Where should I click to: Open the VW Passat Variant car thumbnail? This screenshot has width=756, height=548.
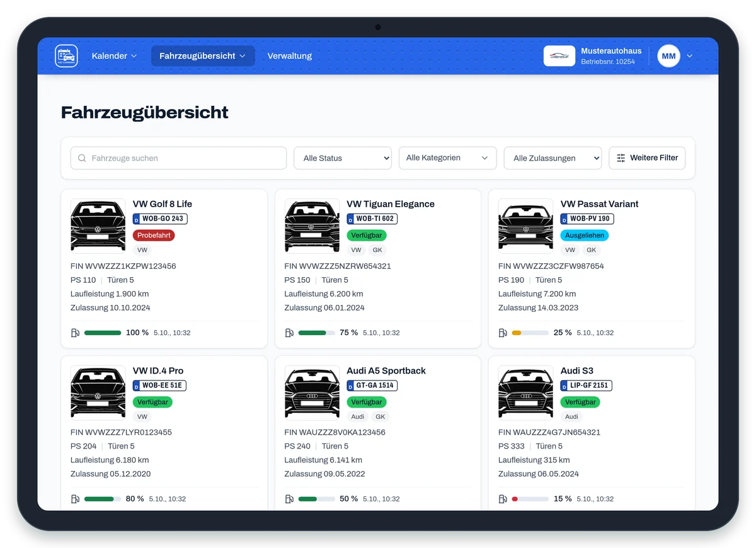click(525, 226)
